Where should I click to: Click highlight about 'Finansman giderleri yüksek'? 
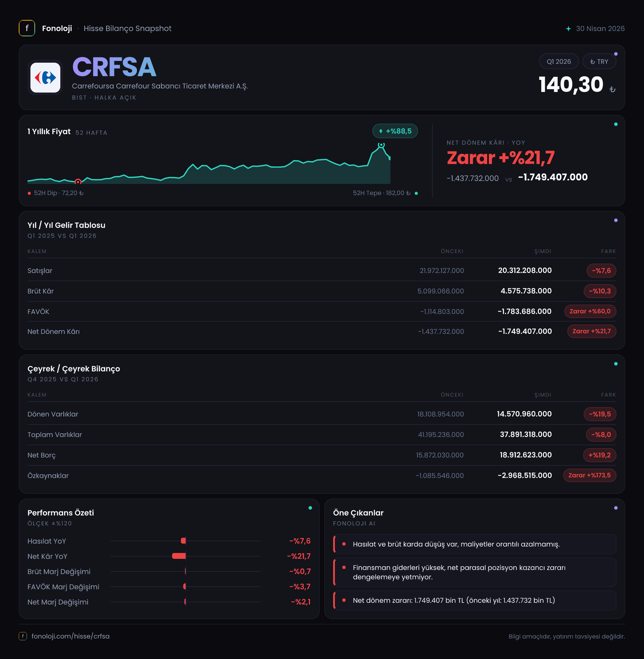(x=475, y=572)
